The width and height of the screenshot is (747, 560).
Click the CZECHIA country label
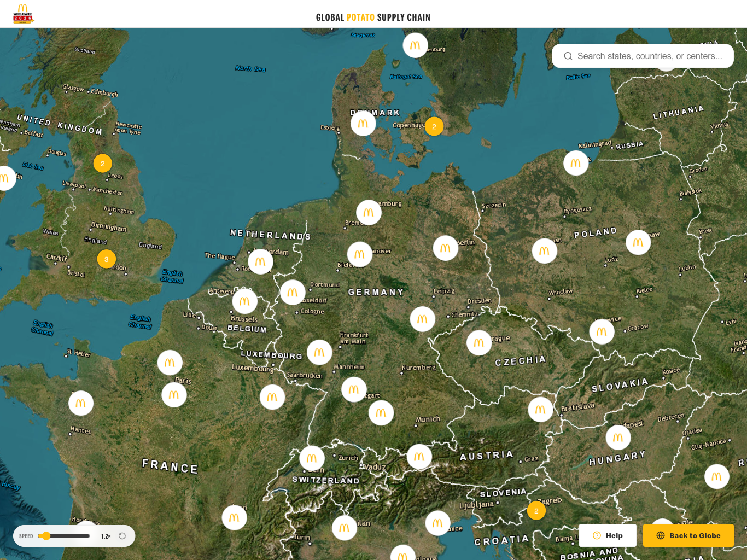pos(521,360)
